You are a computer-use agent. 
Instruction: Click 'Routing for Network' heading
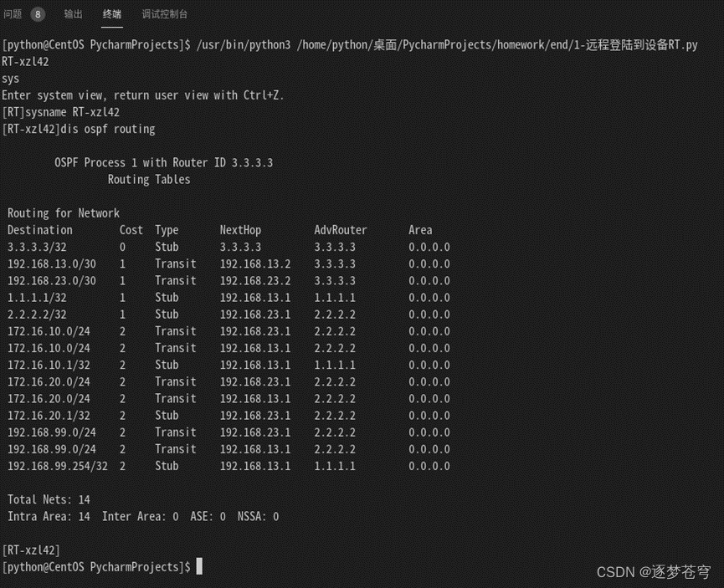[x=64, y=213]
